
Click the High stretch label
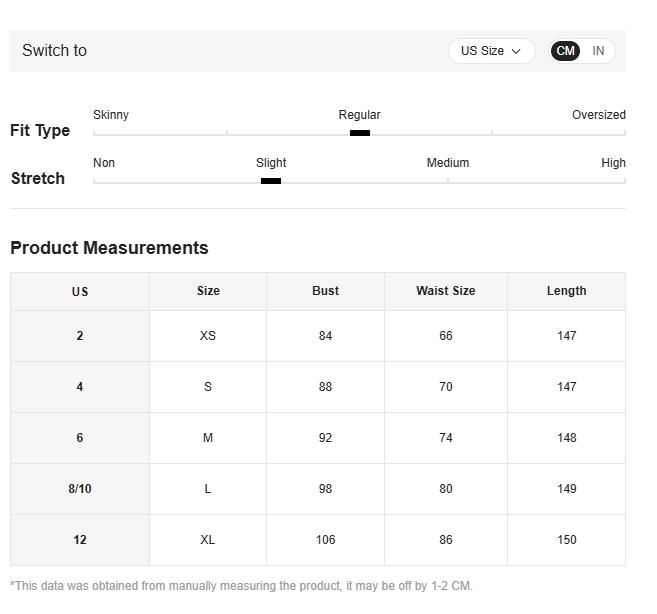pyautogui.click(x=613, y=163)
